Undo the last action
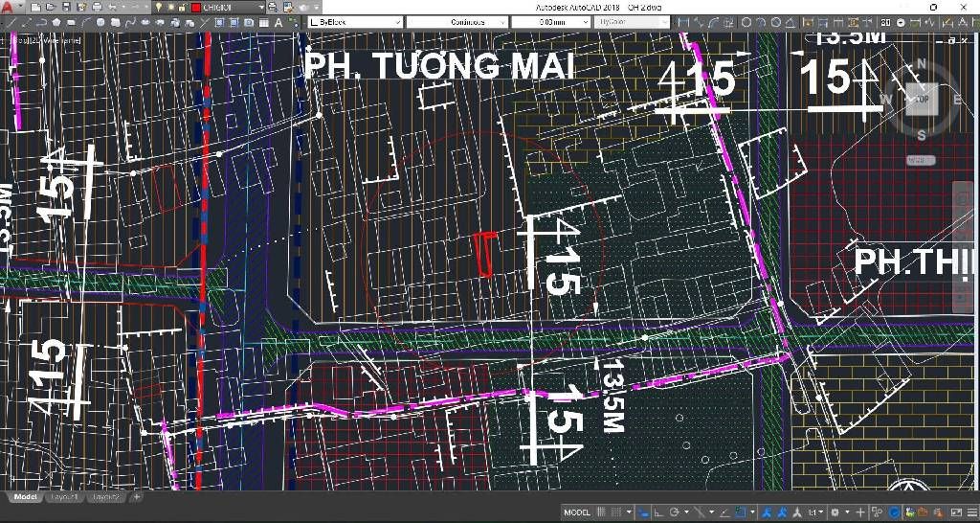Screen dimensions: 980x523 tap(113, 8)
